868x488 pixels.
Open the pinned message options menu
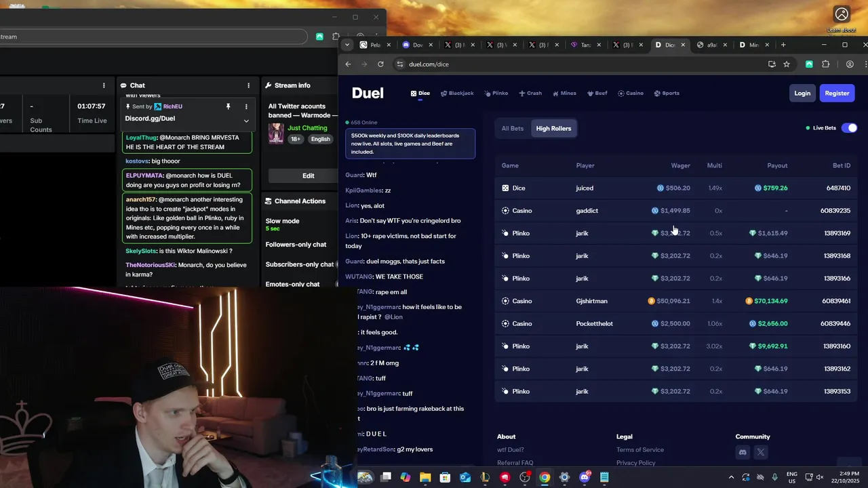pos(246,106)
